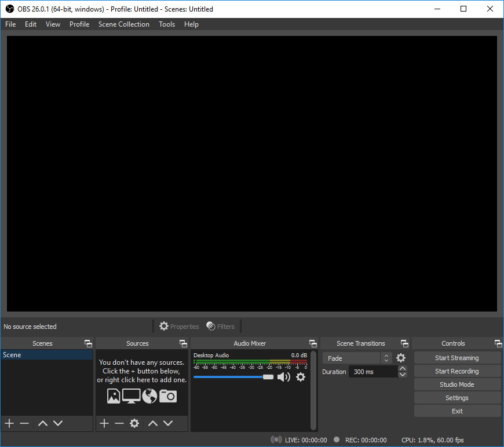The height and width of the screenshot is (447, 504).
Task: Decrease transition duration with down arrow
Action: 403,375
